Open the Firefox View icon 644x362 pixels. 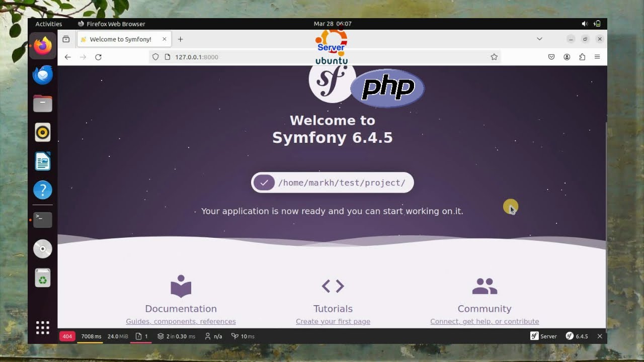[66, 39]
